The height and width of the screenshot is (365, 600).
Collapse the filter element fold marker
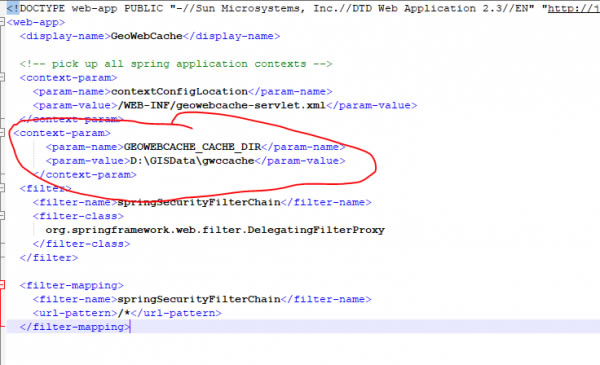click(x=2, y=188)
